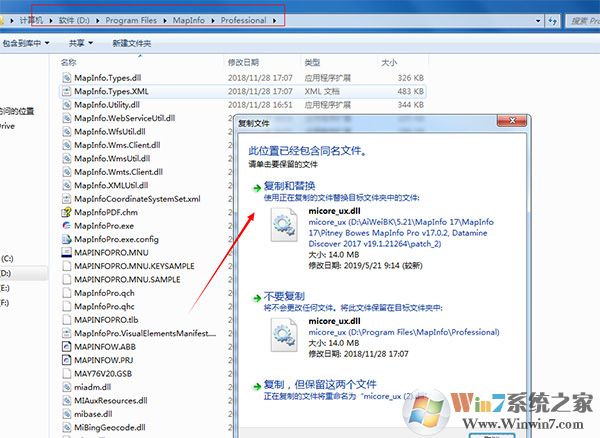This screenshot has width=600, height=438.
Task: Click the MAPINFOPRO.MNU.KEYSAMPLE file icon
Action: tap(67, 266)
